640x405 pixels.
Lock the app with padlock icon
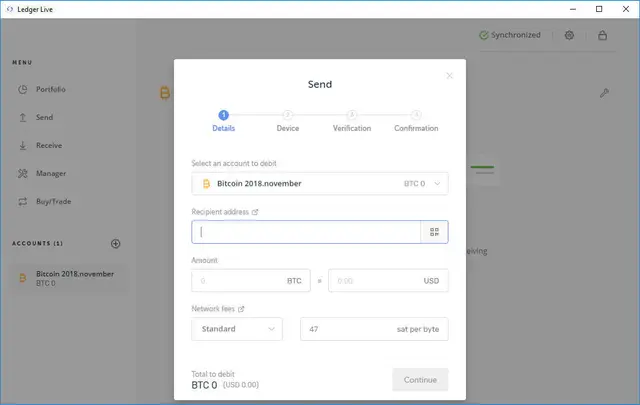[602, 35]
